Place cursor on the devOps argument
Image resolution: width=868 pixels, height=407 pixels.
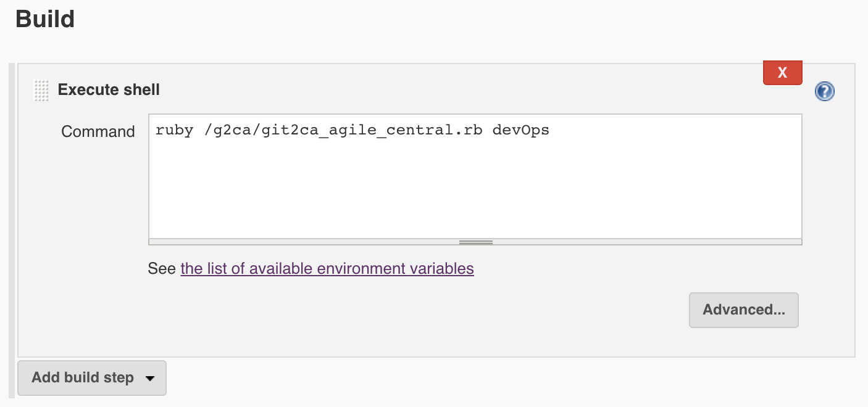coord(520,131)
